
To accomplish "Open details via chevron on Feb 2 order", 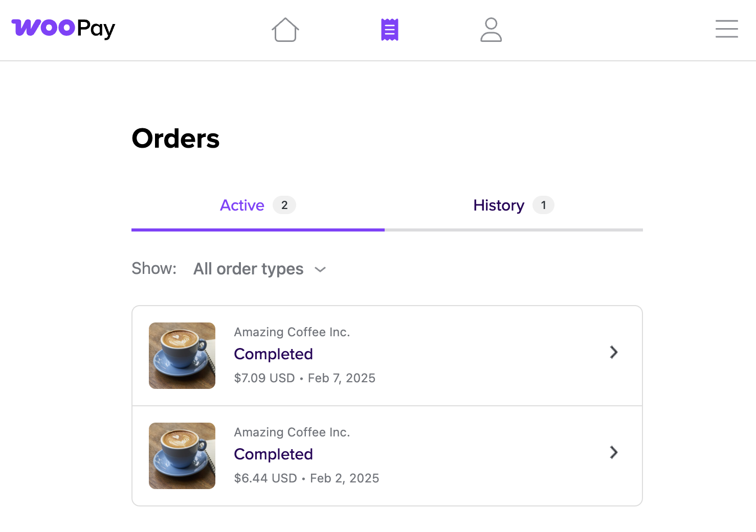I will [x=613, y=453].
